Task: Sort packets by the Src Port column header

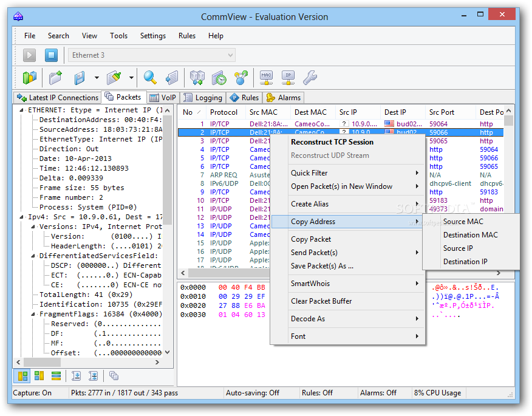Action: click(x=451, y=112)
